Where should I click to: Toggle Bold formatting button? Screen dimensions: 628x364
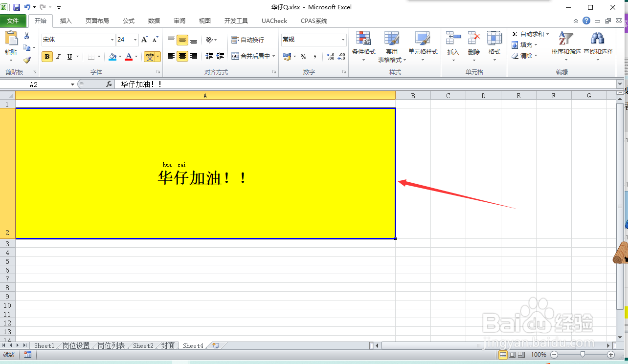(x=47, y=57)
